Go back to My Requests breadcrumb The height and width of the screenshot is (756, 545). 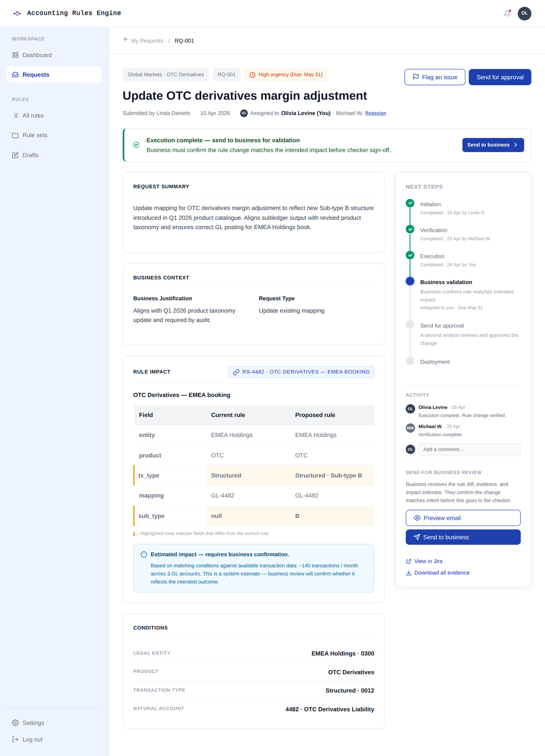pos(147,40)
